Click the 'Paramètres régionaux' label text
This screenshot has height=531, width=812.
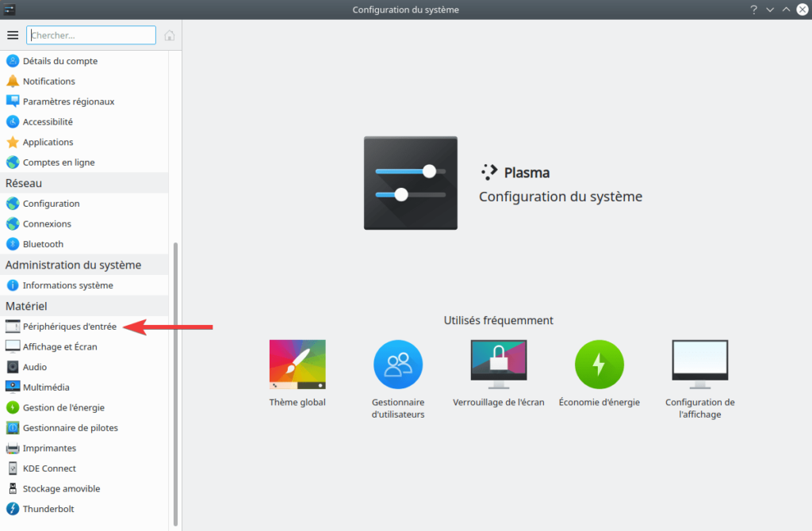coord(68,101)
